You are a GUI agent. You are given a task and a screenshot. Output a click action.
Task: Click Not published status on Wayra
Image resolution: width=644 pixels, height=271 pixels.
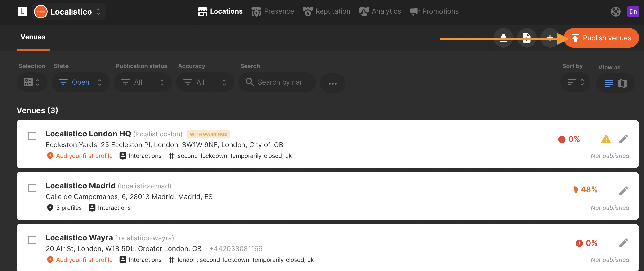(610, 260)
